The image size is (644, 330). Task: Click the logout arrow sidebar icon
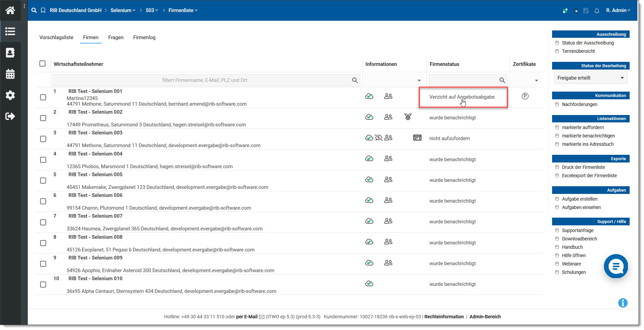coord(10,116)
